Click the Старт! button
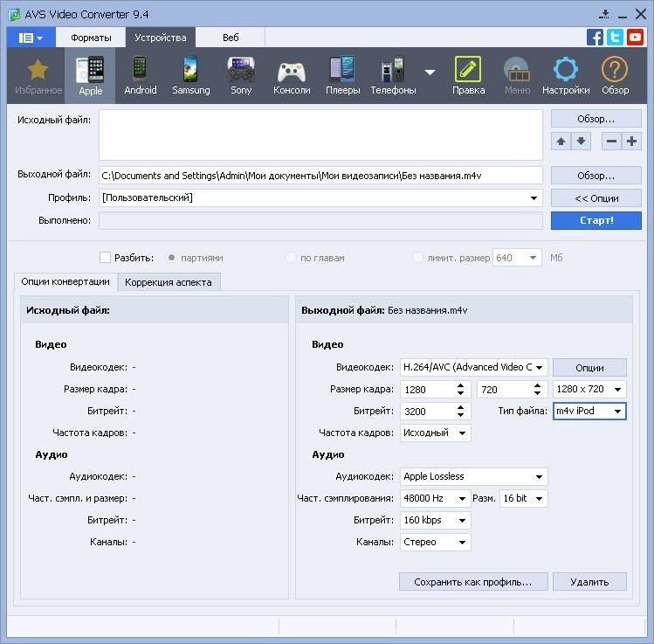This screenshot has width=654, height=644. point(596,220)
